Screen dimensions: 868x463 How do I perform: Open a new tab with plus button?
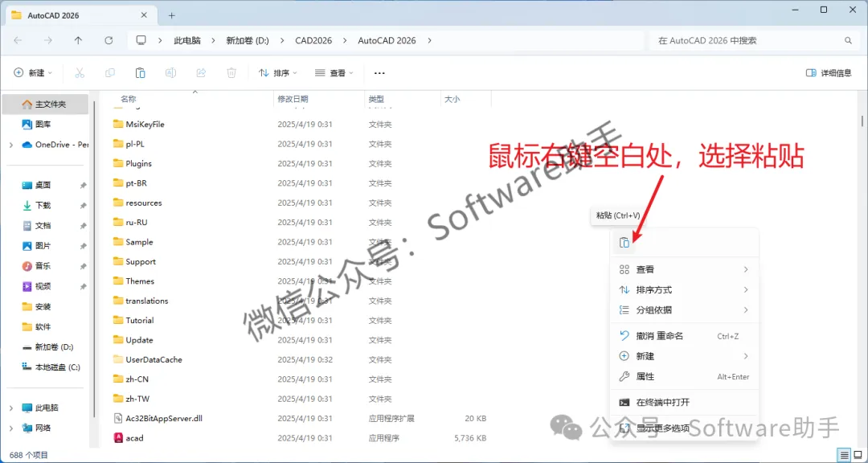pyautogui.click(x=172, y=15)
